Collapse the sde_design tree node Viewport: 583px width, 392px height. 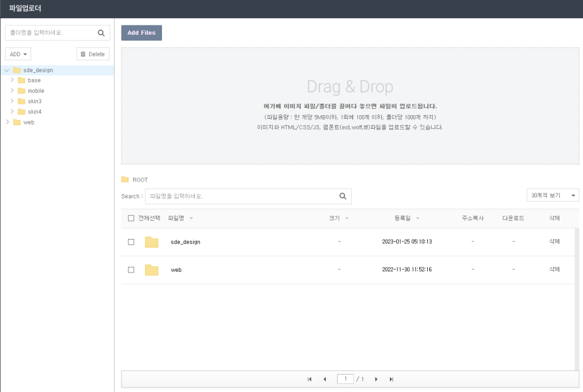point(7,70)
